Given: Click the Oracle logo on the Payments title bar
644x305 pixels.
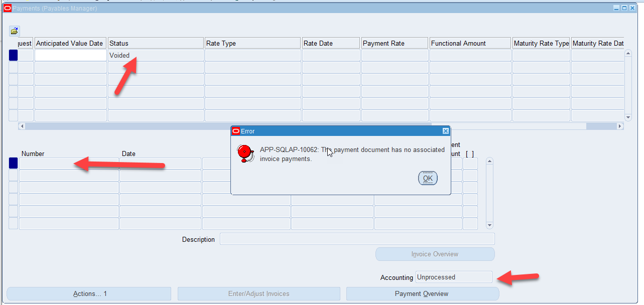Looking at the screenshot, I should 7,8.
